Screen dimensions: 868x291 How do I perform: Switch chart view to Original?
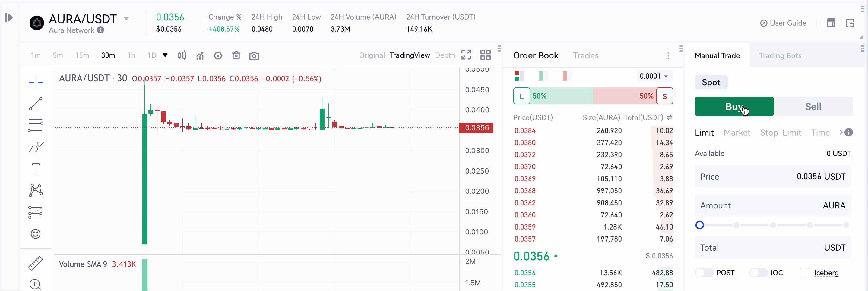372,55
